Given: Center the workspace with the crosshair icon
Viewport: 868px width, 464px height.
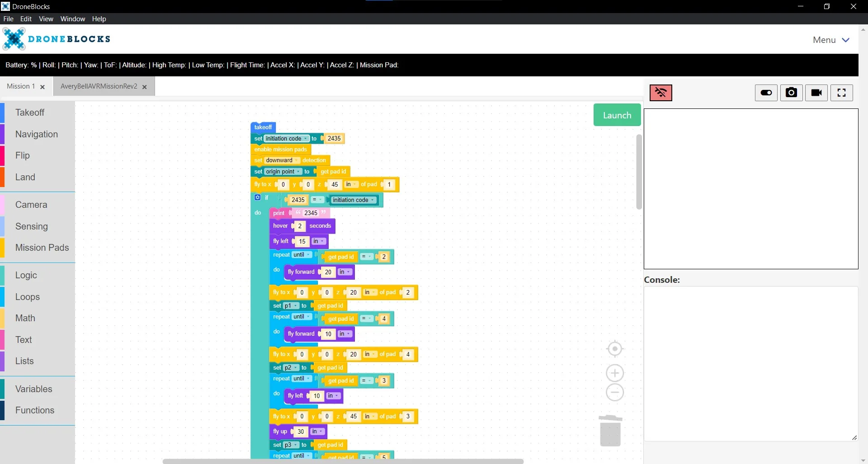Looking at the screenshot, I should click(x=615, y=349).
